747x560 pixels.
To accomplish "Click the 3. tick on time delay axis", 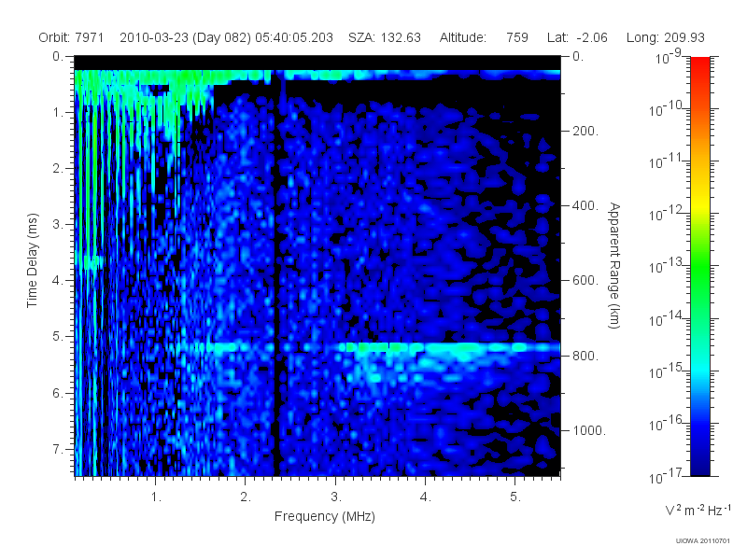I will click(x=58, y=224).
